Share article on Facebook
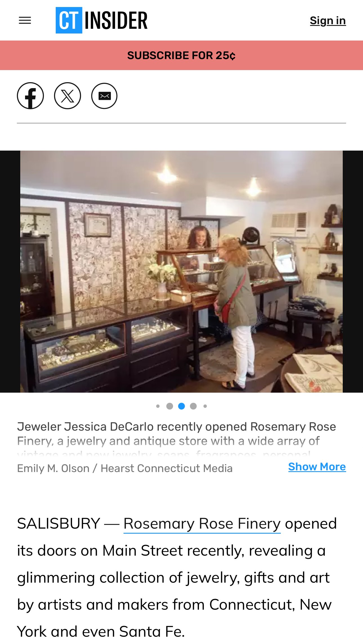363x644 pixels. (30, 96)
